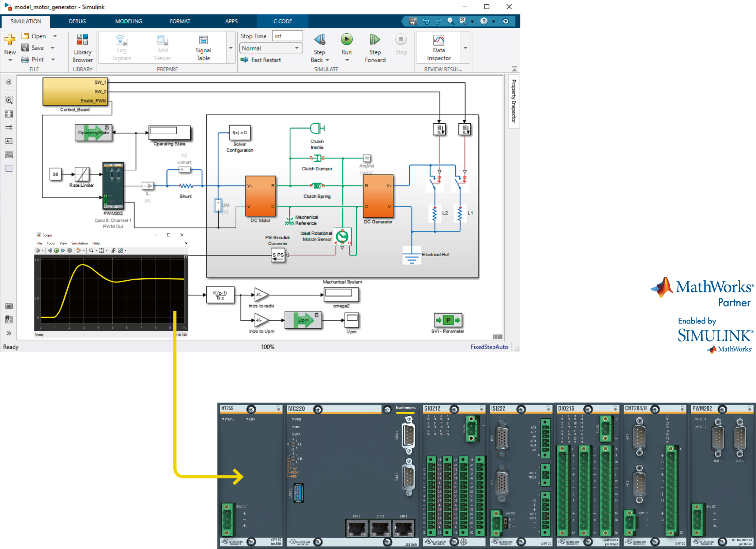Toggle zoom mode in the left sidebar
Image resolution: width=756 pixels, height=549 pixels.
tap(9, 100)
